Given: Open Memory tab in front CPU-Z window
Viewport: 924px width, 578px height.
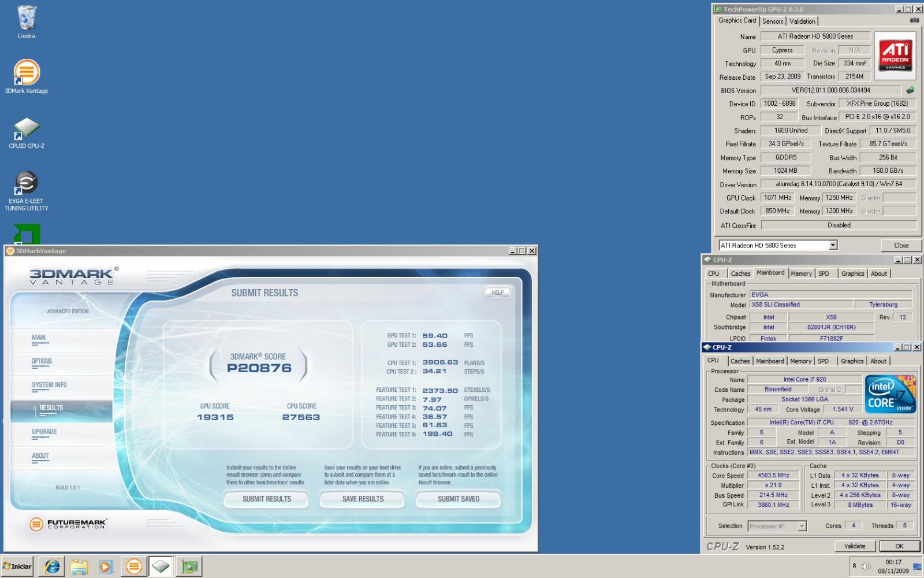Looking at the screenshot, I should [x=800, y=361].
